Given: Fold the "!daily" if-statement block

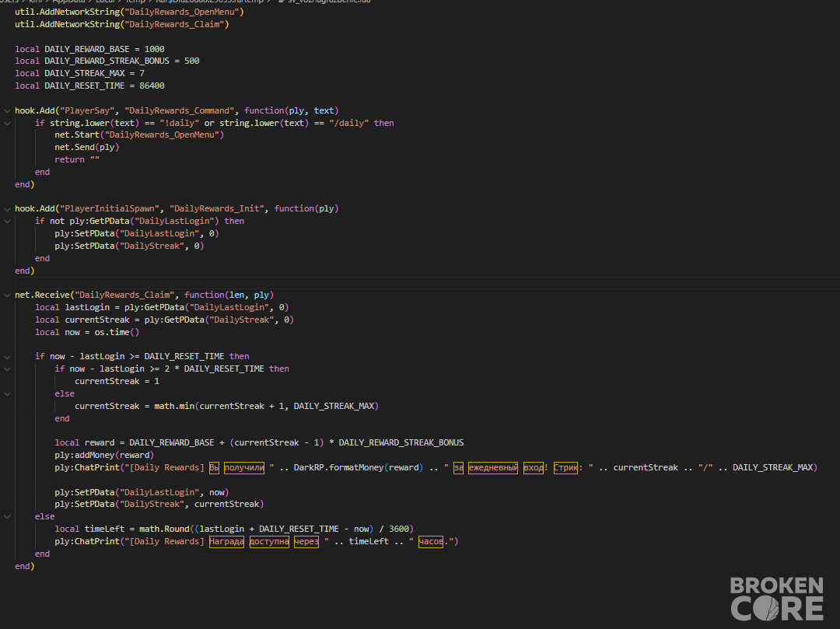Looking at the screenshot, I should [x=7, y=123].
